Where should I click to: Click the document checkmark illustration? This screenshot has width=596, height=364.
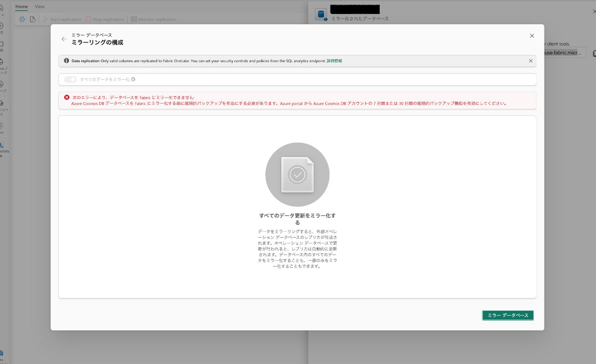coord(297,175)
